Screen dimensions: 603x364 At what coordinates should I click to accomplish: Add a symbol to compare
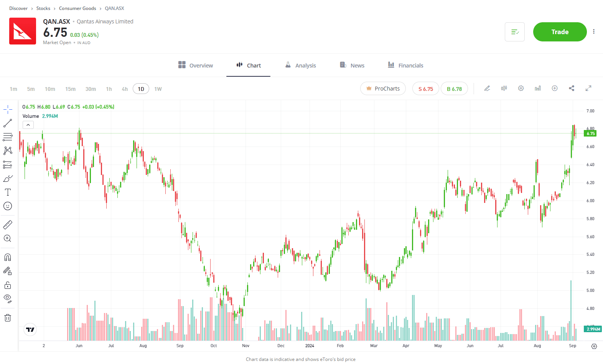coord(555,88)
